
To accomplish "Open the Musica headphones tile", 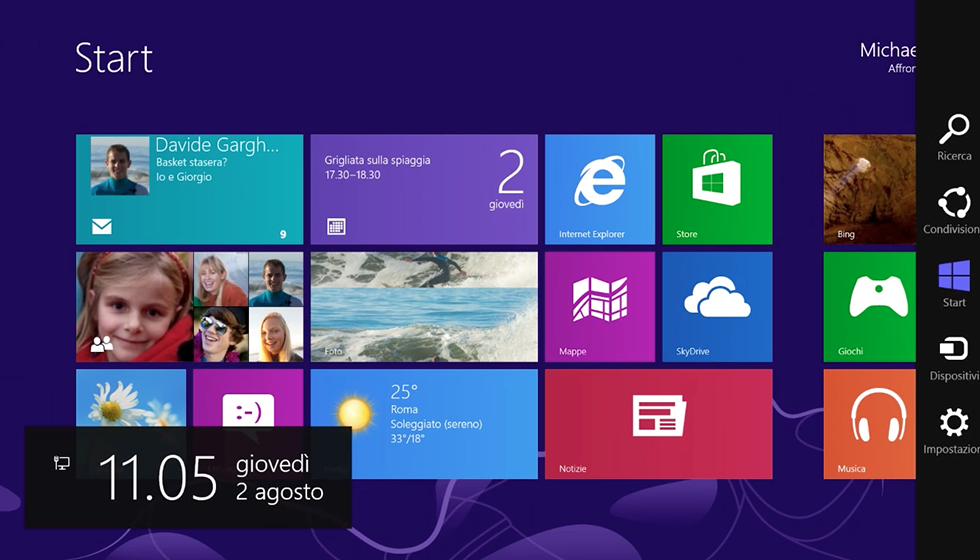I will 869,423.
